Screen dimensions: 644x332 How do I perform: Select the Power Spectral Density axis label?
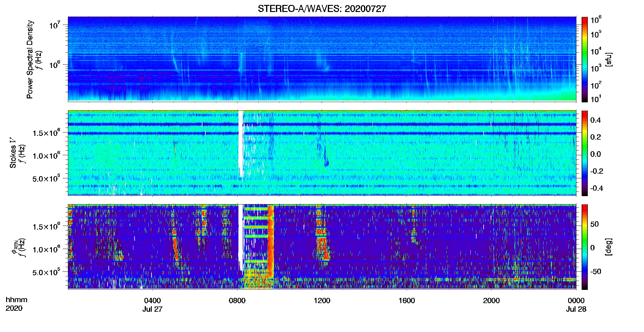click(x=30, y=59)
